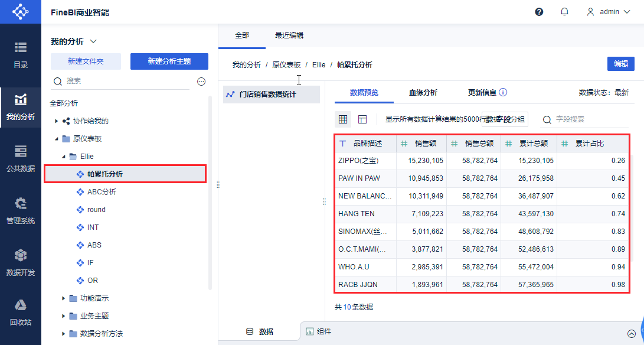Click the 字段分组 button
This screenshot has height=345, width=644.
[505, 119]
